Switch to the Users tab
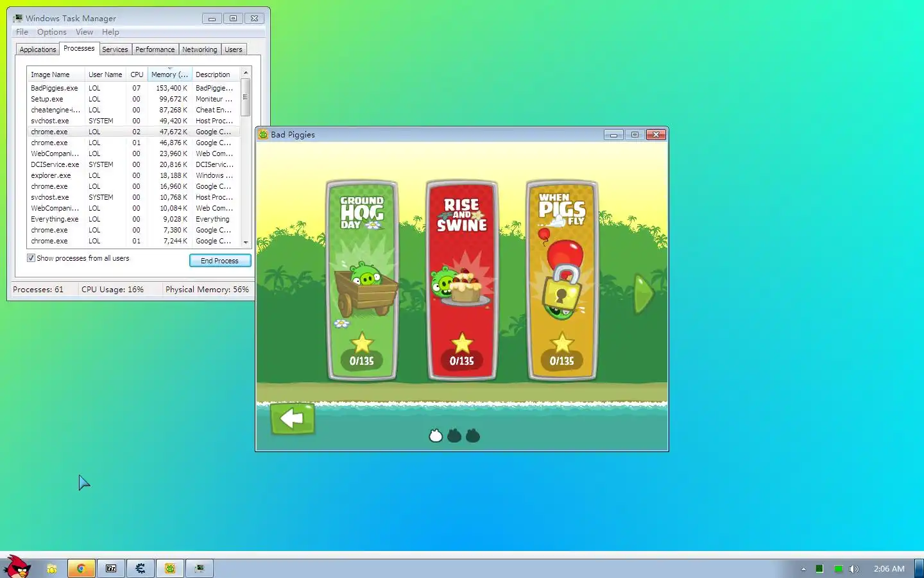 coord(234,49)
